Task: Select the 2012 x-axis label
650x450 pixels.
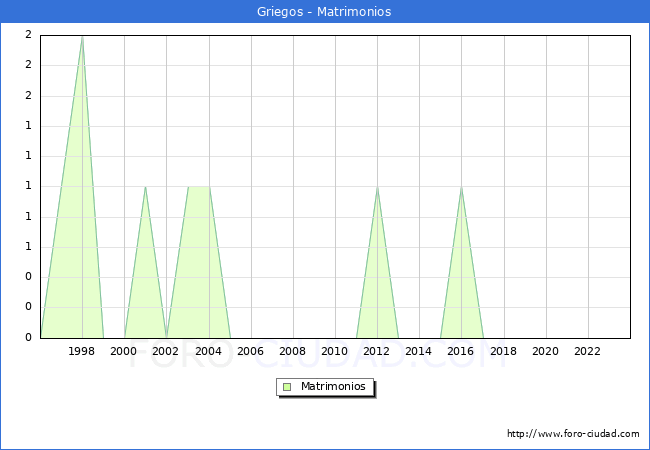Action: point(377,352)
